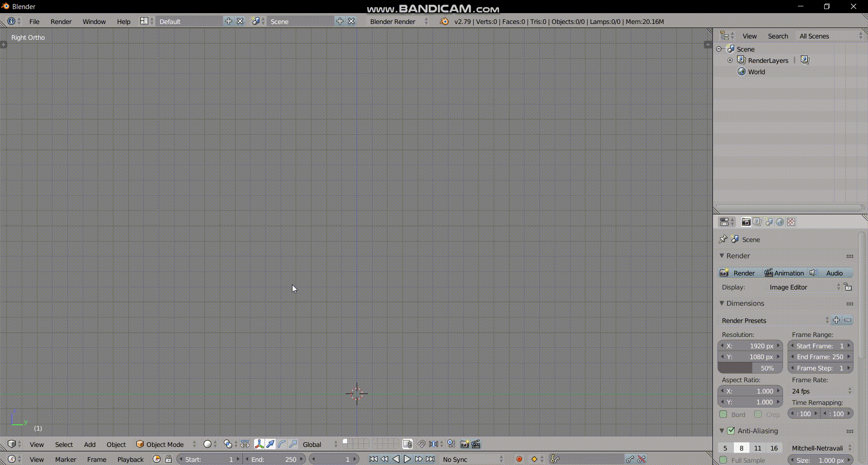
Task: Click OpenGL render animation clapper icon
Action: [x=476, y=444]
